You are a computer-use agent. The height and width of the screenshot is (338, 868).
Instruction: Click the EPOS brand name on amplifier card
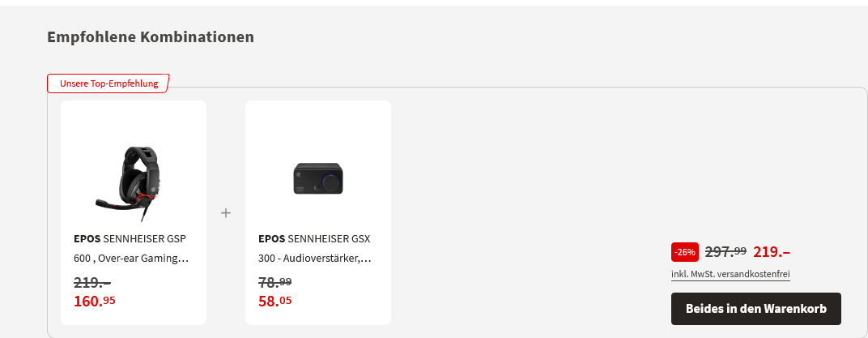coord(271,239)
